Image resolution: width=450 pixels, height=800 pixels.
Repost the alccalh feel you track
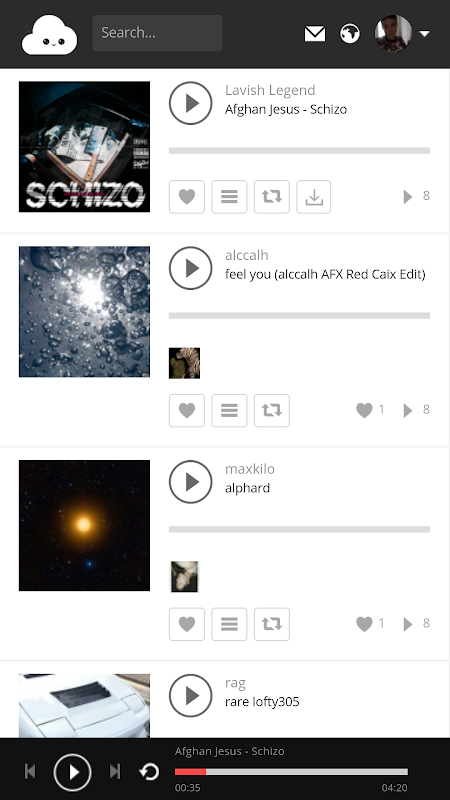[272, 410]
